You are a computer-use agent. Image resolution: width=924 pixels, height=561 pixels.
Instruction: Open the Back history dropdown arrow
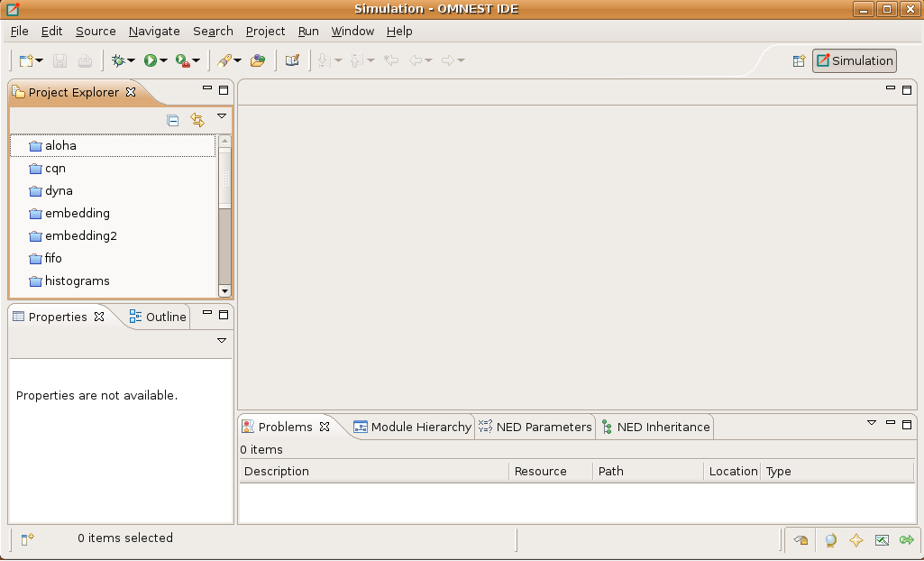pos(429,60)
